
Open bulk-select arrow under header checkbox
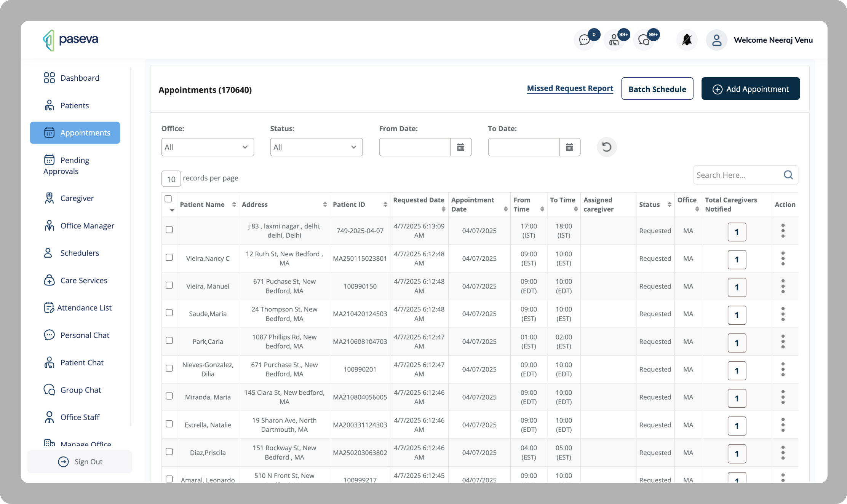click(x=172, y=211)
